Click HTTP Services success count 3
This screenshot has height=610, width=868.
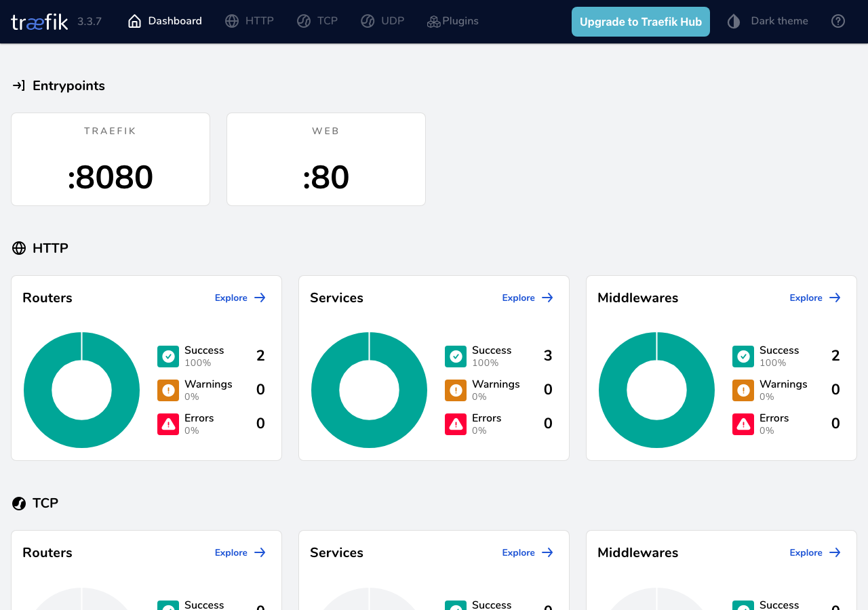click(x=548, y=356)
